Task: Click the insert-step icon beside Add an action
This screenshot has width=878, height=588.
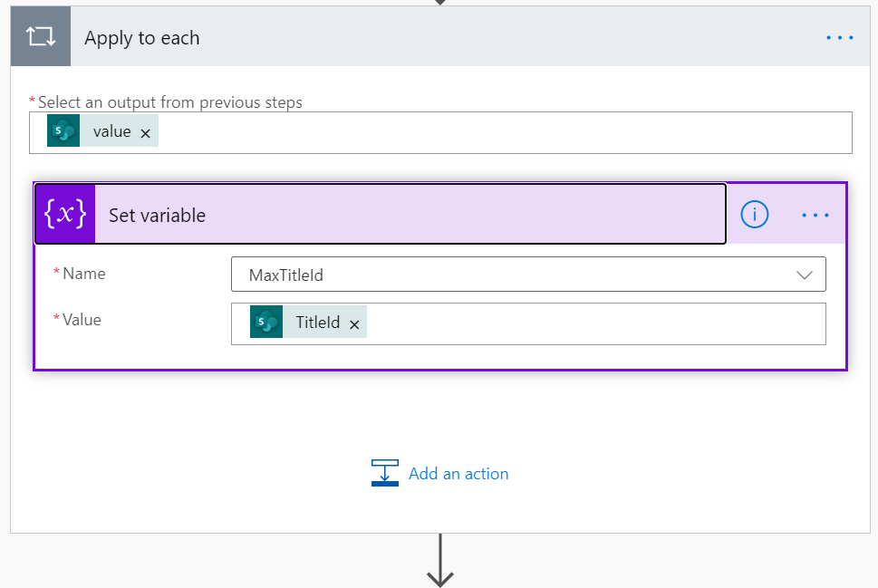Action: click(385, 473)
